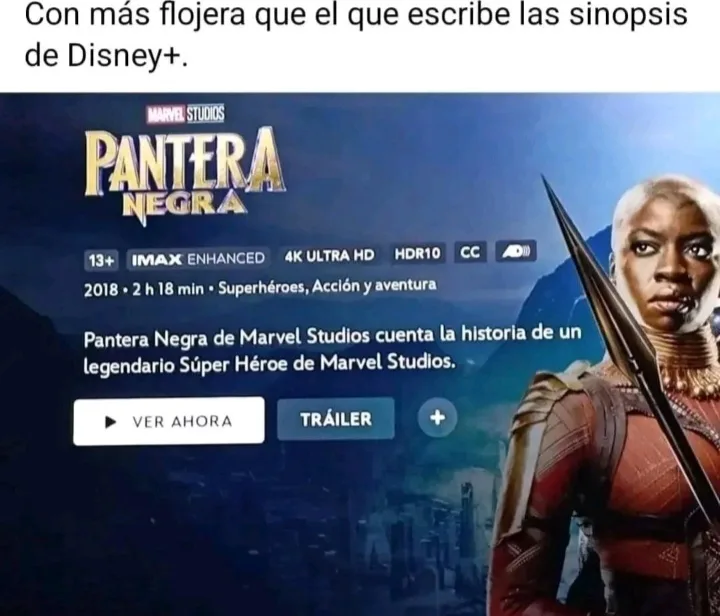Screen dimensions: 720x616
Task: Click the 2018 release year text
Action: tap(101, 291)
